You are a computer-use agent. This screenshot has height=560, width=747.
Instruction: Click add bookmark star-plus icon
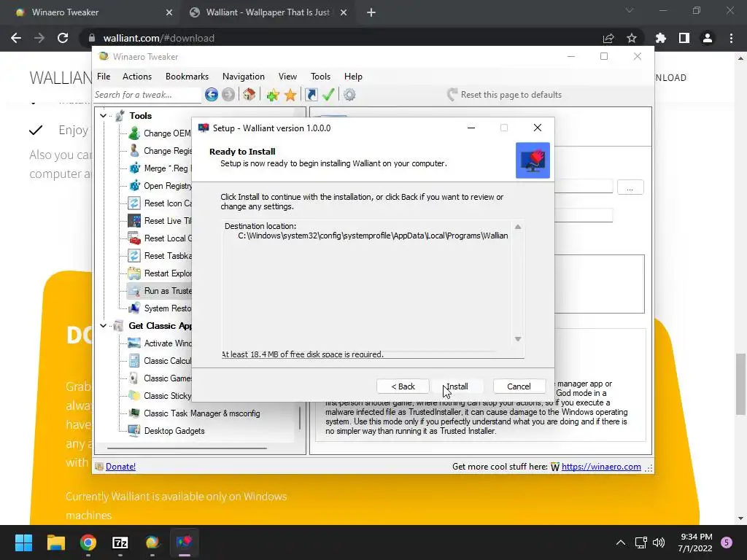coord(273,95)
